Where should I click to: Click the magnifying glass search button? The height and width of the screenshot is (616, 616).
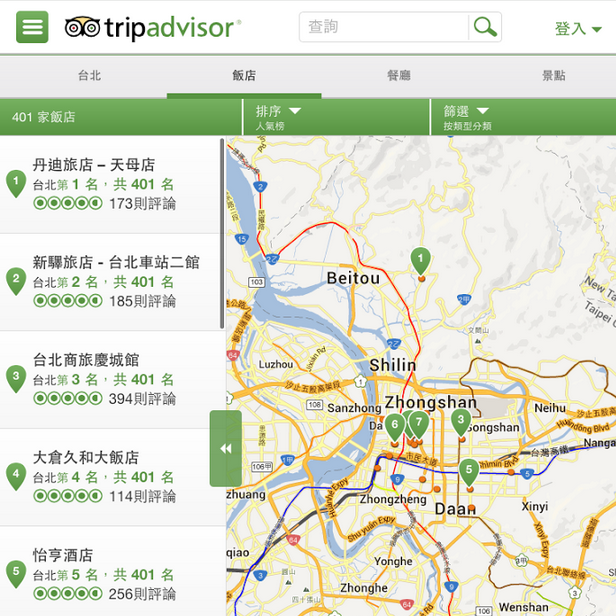click(485, 27)
